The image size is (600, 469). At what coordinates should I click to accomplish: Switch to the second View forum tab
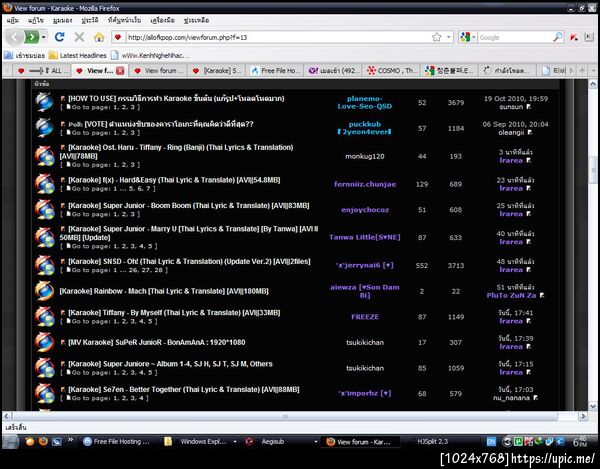(158, 70)
